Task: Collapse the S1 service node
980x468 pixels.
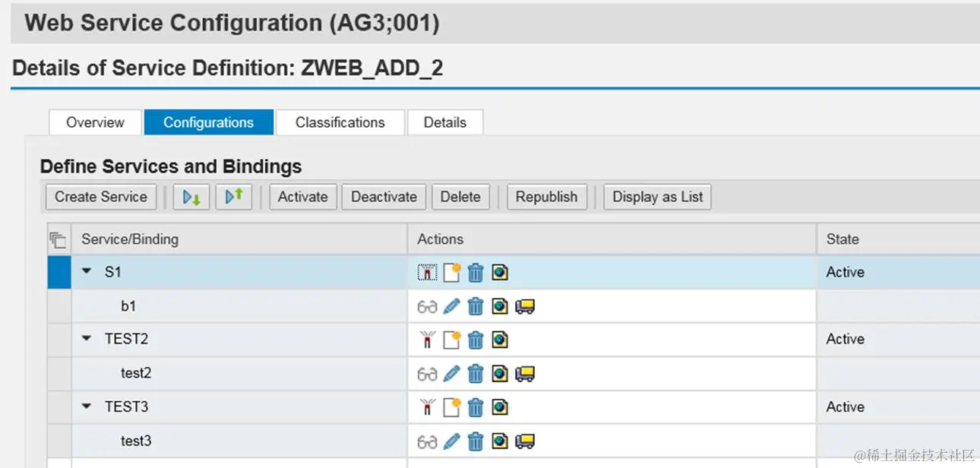Action: [x=87, y=271]
